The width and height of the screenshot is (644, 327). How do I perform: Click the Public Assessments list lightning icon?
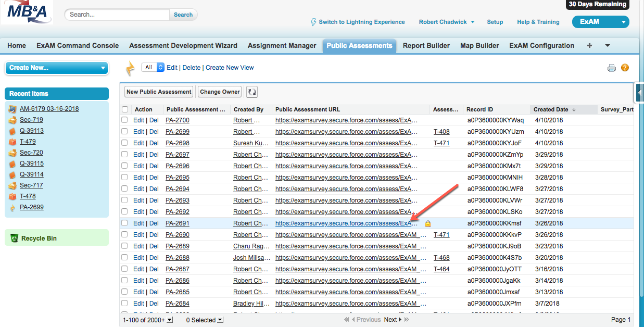point(131,68)
